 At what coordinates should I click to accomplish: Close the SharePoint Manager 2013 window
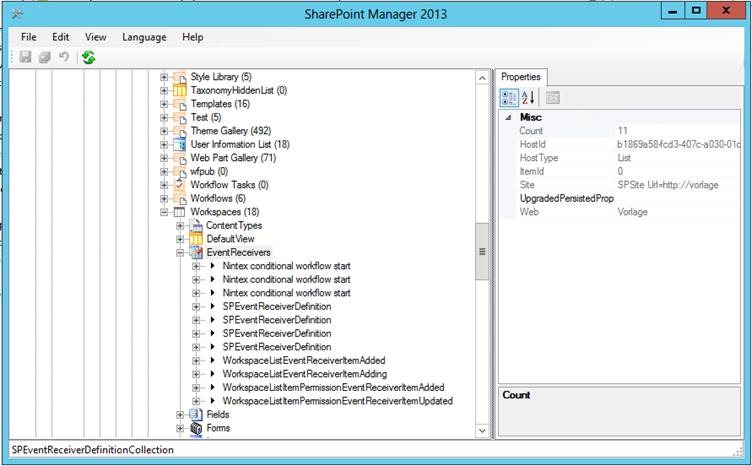tap(726, 11)
